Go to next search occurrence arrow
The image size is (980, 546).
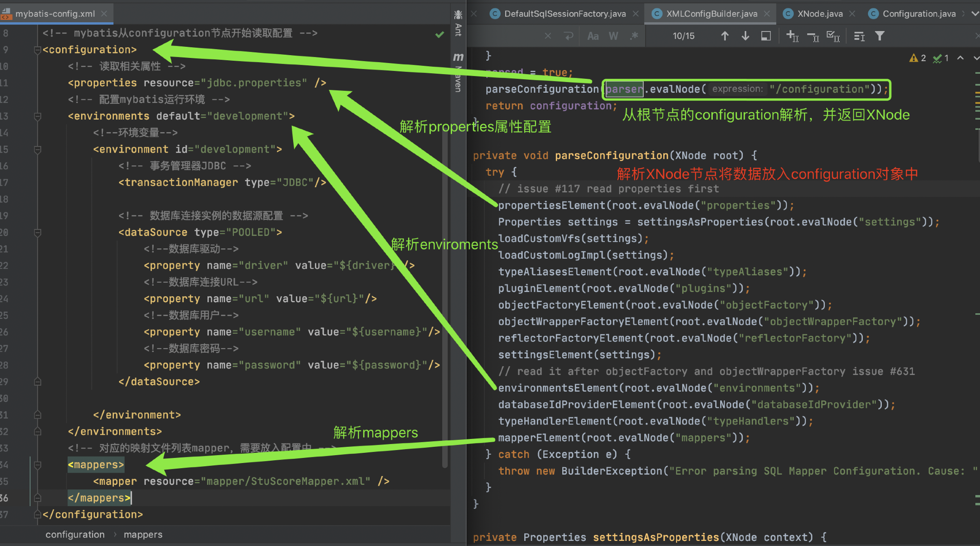point(745,36)
